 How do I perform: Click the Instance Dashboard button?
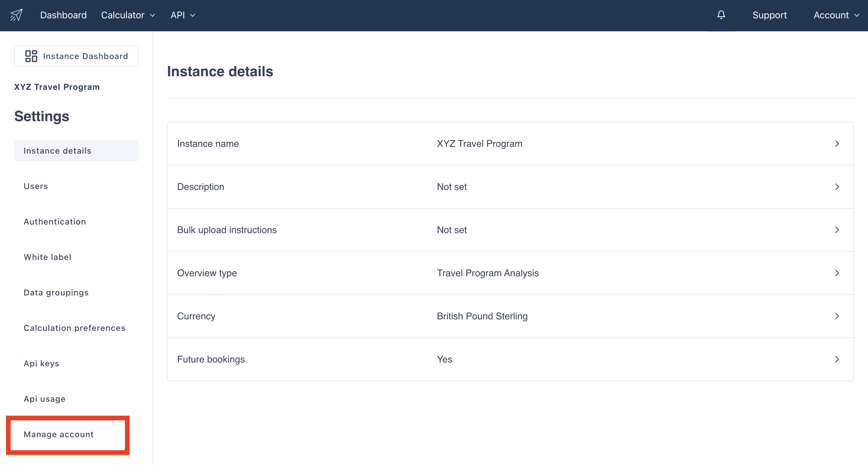coord(76,56)
